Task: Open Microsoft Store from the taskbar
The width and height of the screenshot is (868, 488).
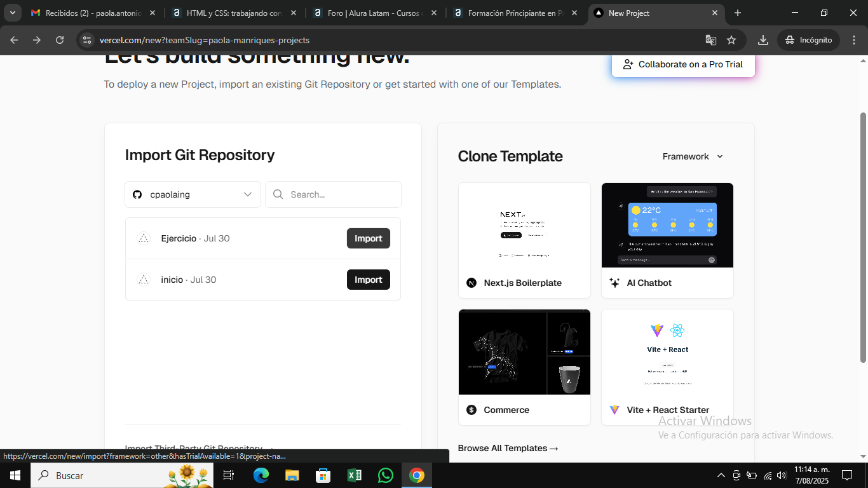Action: pos(323,475)
